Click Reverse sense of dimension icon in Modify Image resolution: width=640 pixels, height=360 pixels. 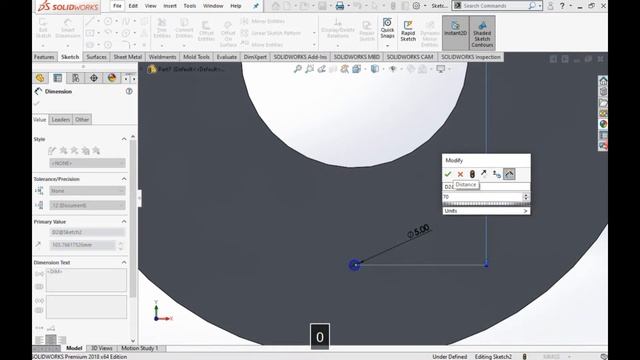click(x=484, y=174)
